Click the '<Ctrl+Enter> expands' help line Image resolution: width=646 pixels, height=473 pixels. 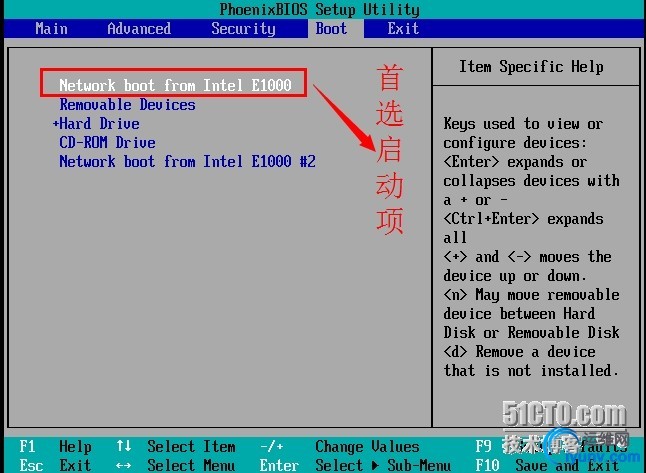click(523, 219)
